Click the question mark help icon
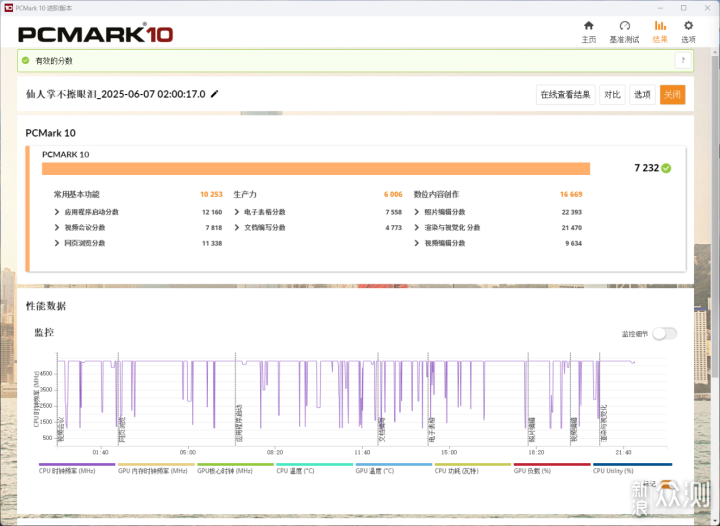This screenshot has height=526, width=720. (x=683, y=61)
